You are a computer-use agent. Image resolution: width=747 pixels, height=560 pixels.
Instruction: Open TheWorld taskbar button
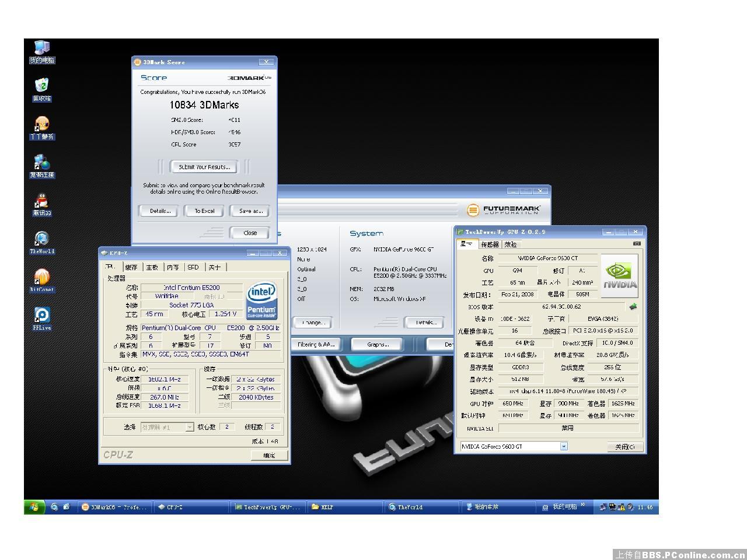click(421, 507)
